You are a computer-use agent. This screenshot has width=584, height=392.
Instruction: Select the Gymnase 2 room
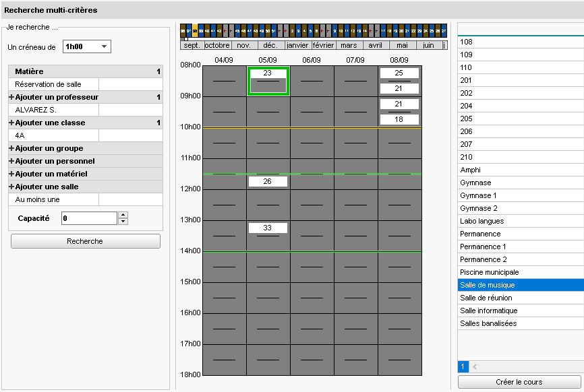coord(521,208)
